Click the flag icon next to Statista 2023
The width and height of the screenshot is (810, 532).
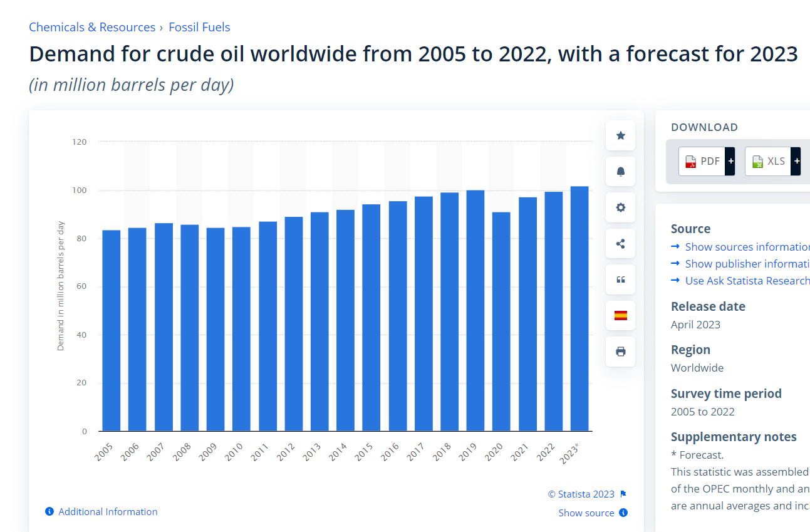click(x=623, y=494)
